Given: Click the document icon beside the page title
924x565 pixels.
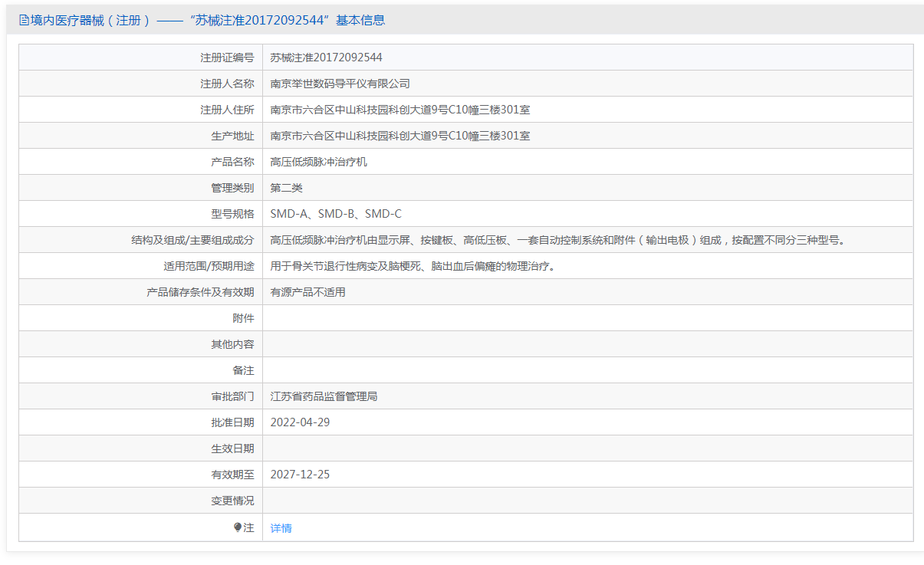Looking at the screenshot, I should (24, 21).
